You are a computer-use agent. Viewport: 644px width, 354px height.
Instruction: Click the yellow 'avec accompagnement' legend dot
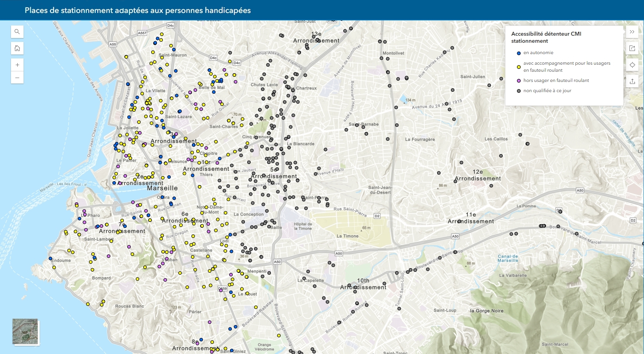point(519,67)
